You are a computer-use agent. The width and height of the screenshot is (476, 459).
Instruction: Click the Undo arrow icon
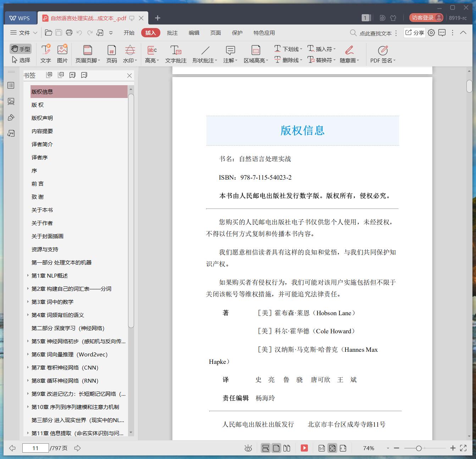pos(79,33)
